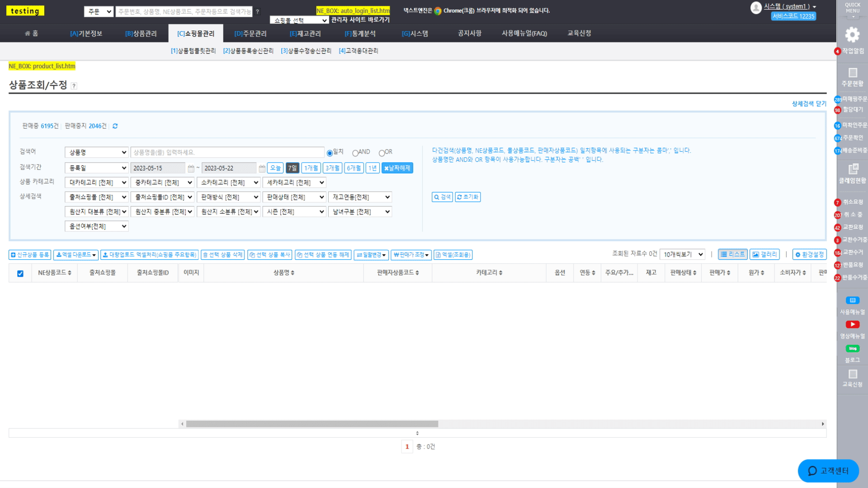Screen dimensions: 868x488
Task: Click the 교환요청 badge in quick menu
Action: pyautogui.click(x=837, y=228)
